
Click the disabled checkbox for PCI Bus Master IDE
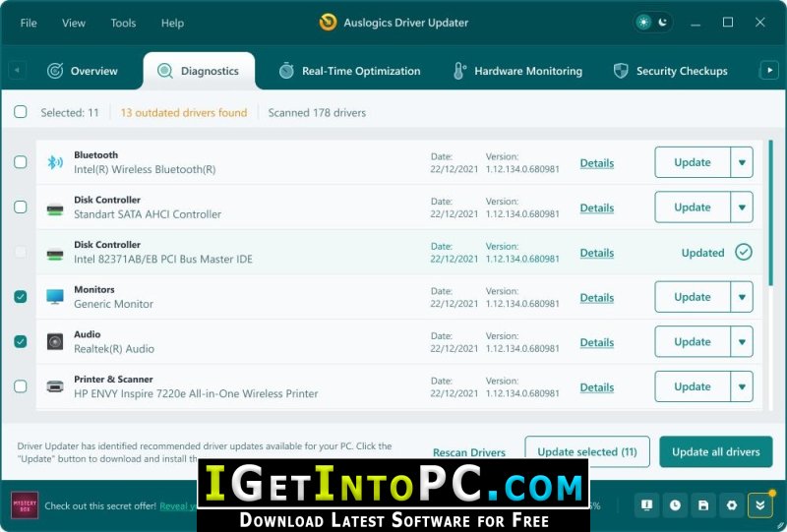(21, 252)
